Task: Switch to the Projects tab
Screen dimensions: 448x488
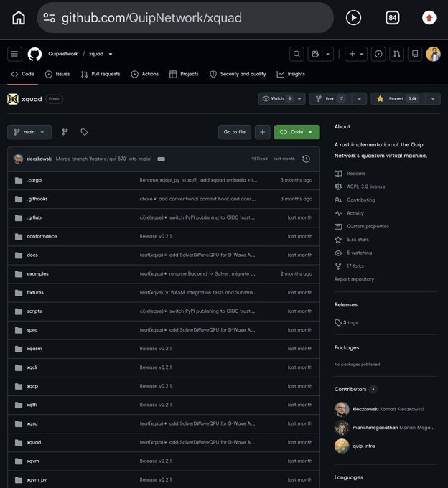Action: click(x=184, y=74)
